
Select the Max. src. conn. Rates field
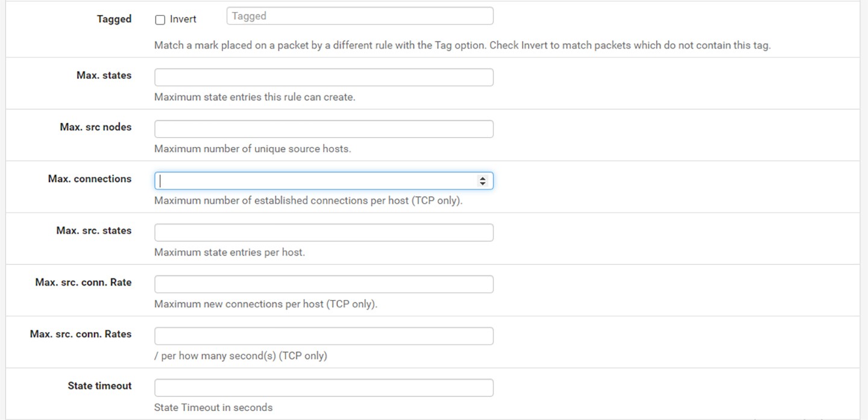click(324, 336)
